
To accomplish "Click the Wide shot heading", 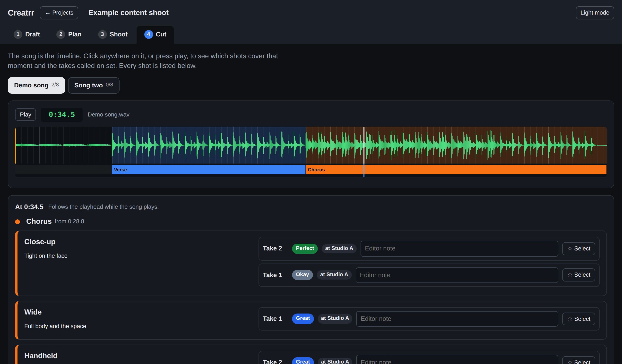I will coord(33,312).
